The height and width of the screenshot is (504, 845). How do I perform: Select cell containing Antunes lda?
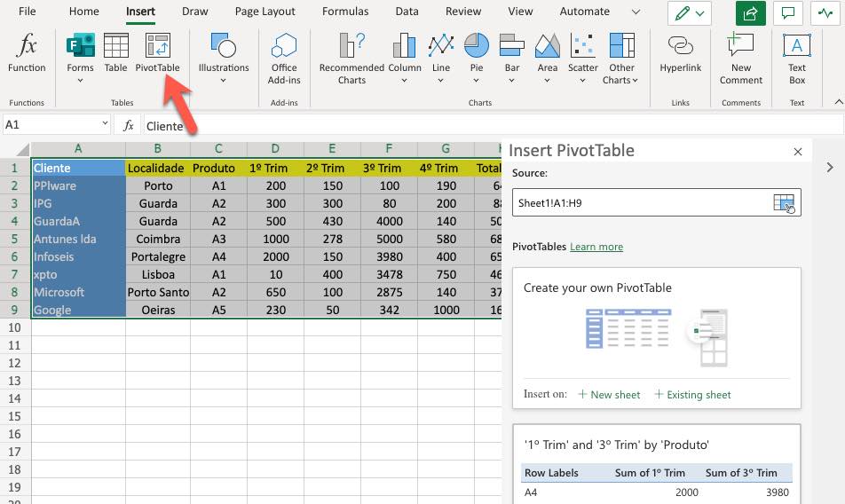coord(78,239)
